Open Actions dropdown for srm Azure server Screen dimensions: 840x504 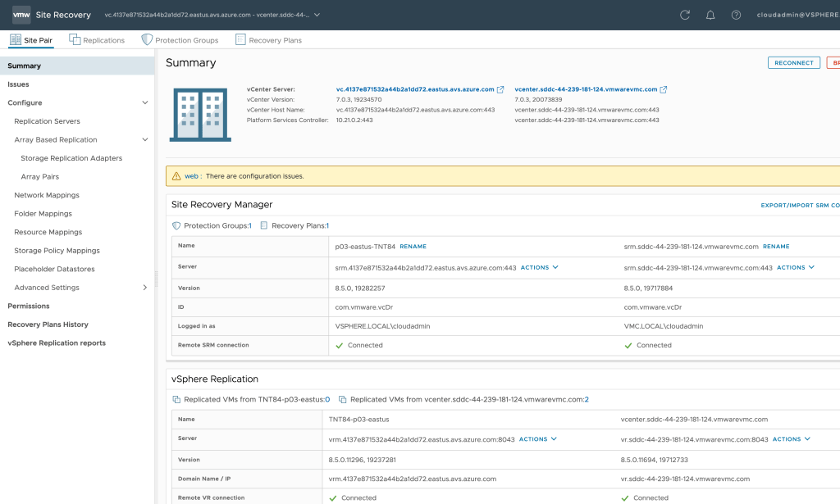pos(538,267)
